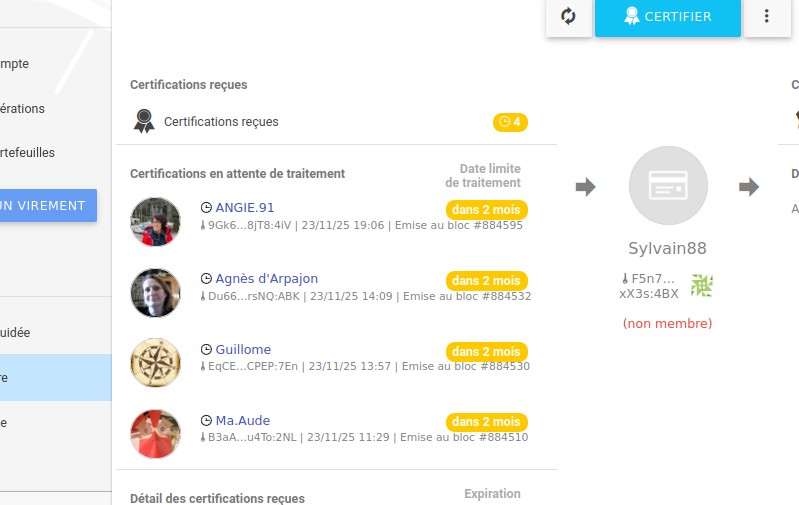Click the green identicon next to the public key
The height and width of the screenshot is (505, 799).
point(702,286)
